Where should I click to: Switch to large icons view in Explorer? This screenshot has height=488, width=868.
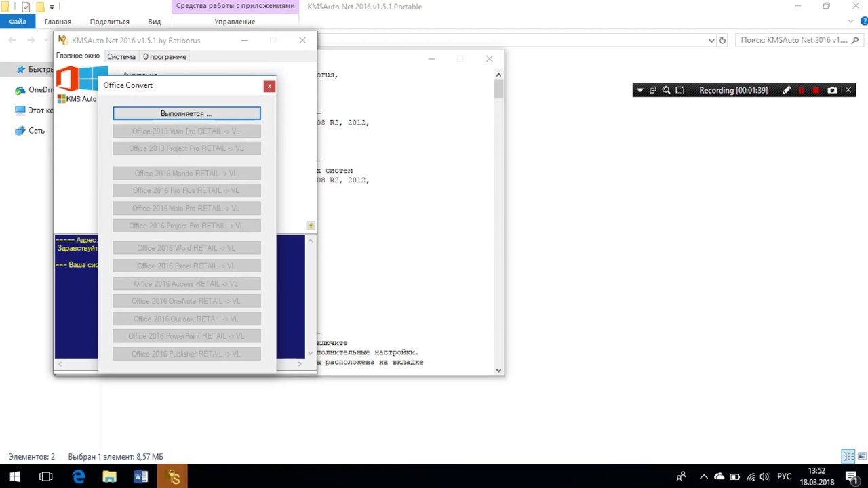click(861, 456)
